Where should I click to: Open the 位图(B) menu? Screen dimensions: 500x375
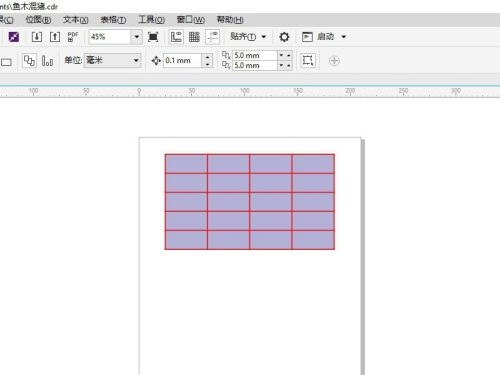pos(38,20)
